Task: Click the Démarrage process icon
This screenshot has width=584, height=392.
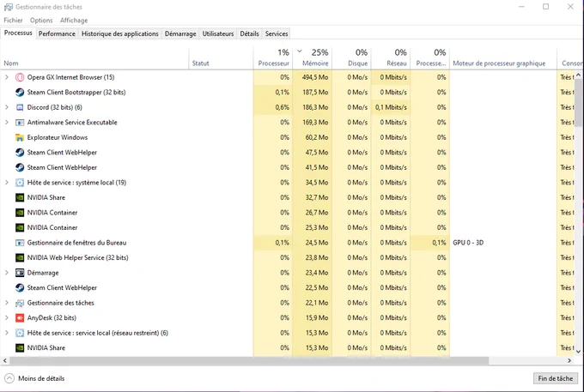Action: point(20,273)
